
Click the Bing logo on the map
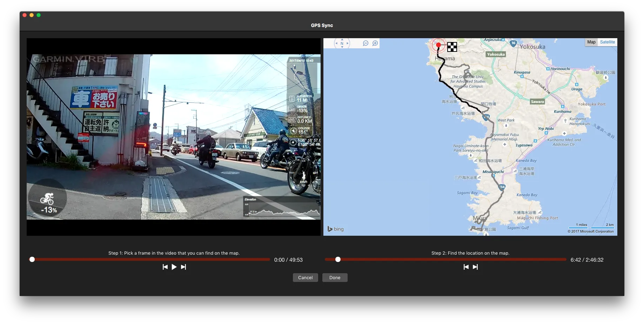(x=335, y=229)
